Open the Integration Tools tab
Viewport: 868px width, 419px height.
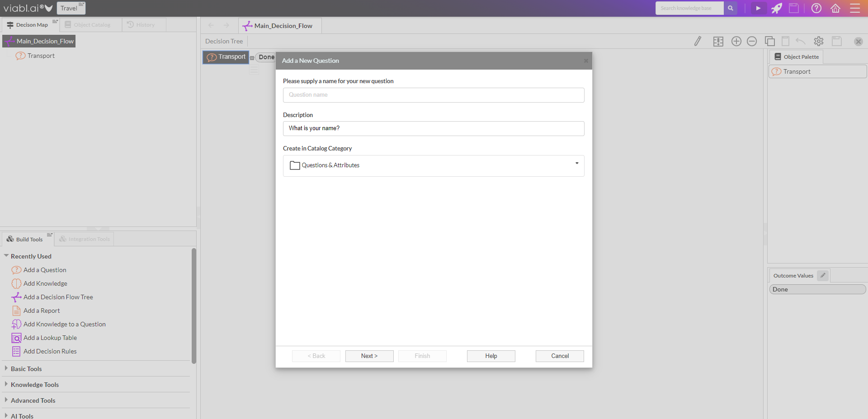point(85,239)
